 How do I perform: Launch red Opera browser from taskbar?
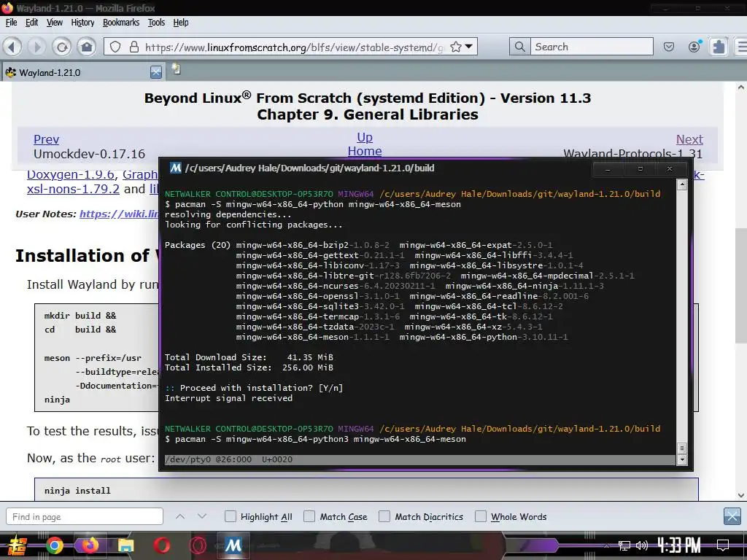[x=162, y=545]
